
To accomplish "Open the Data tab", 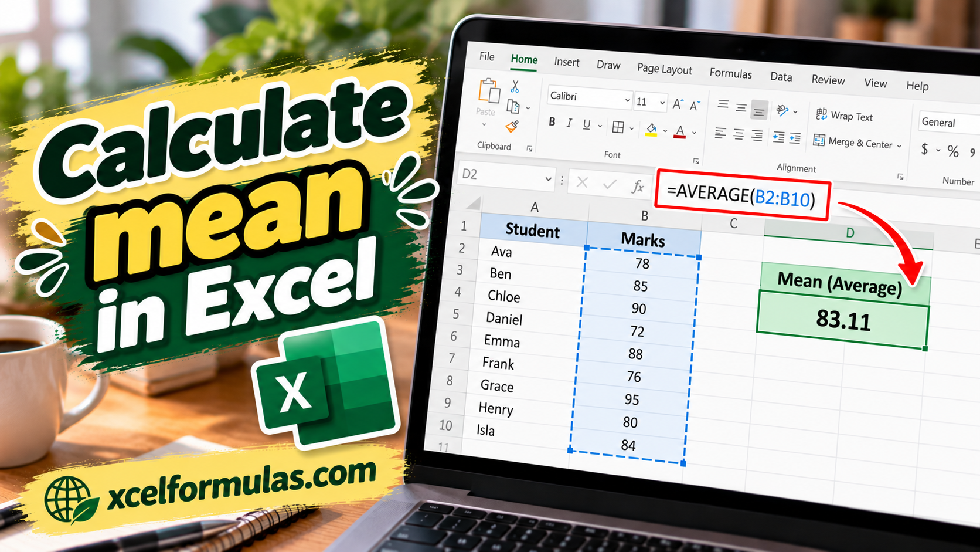I will tap(781, 77).
